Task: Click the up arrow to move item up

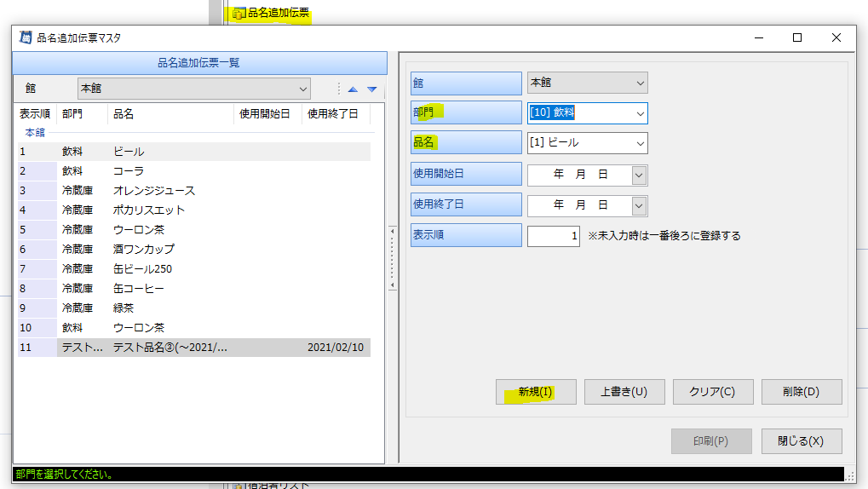Action: pos(353,89)
